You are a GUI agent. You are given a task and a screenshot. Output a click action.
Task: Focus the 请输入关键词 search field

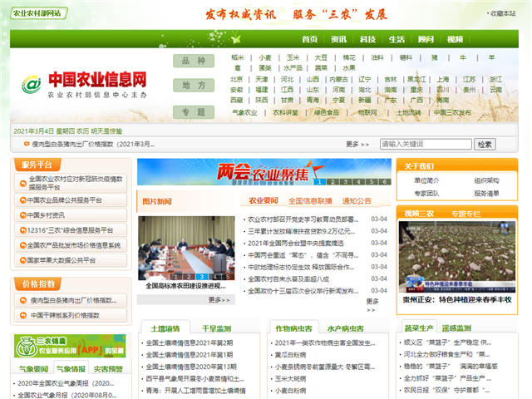[426, 144]
